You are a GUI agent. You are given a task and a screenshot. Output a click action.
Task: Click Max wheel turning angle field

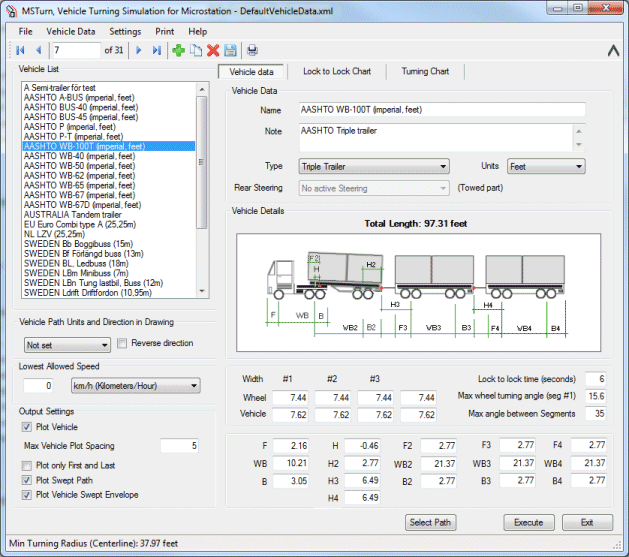pos(595,396)
